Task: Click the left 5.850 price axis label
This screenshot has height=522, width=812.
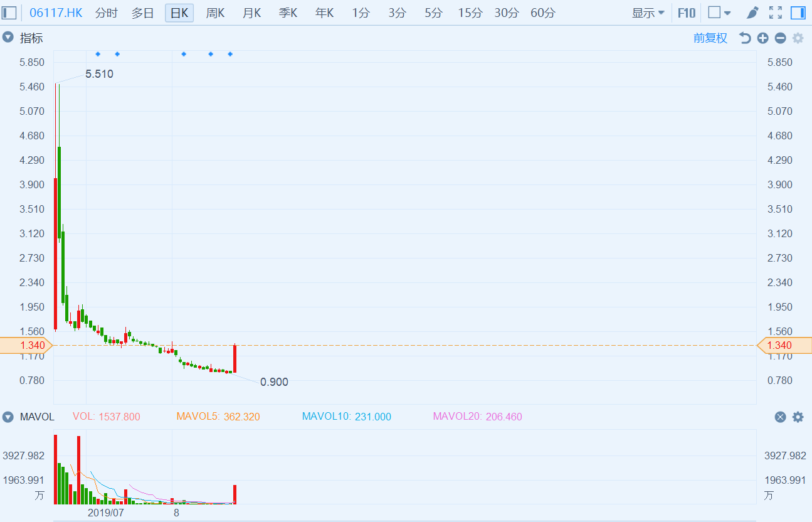Action: 32,62
